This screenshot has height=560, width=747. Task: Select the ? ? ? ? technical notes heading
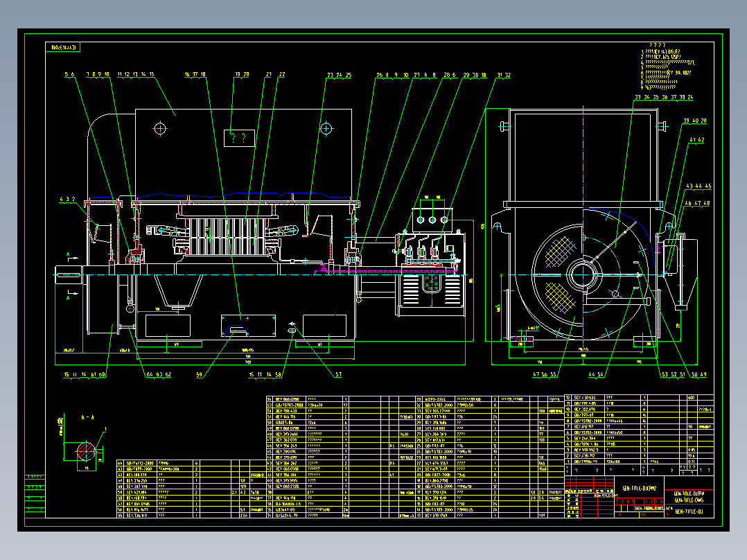tap(658, 45)
